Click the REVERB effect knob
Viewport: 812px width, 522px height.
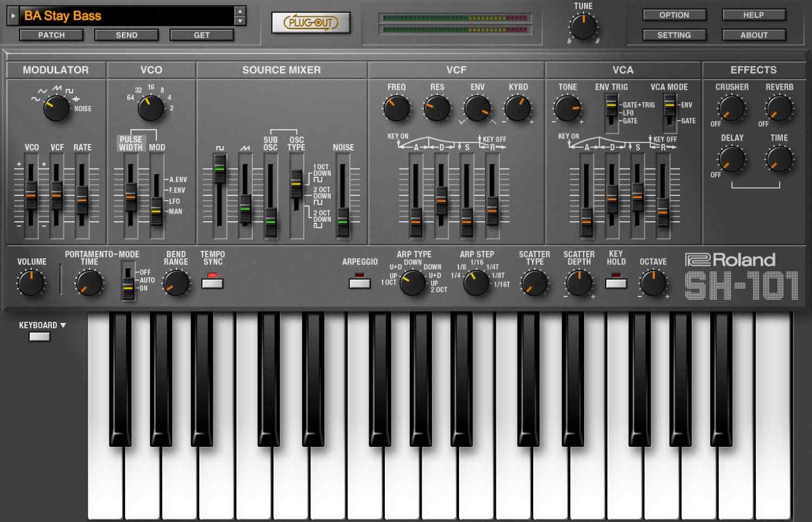pos(778,108)
